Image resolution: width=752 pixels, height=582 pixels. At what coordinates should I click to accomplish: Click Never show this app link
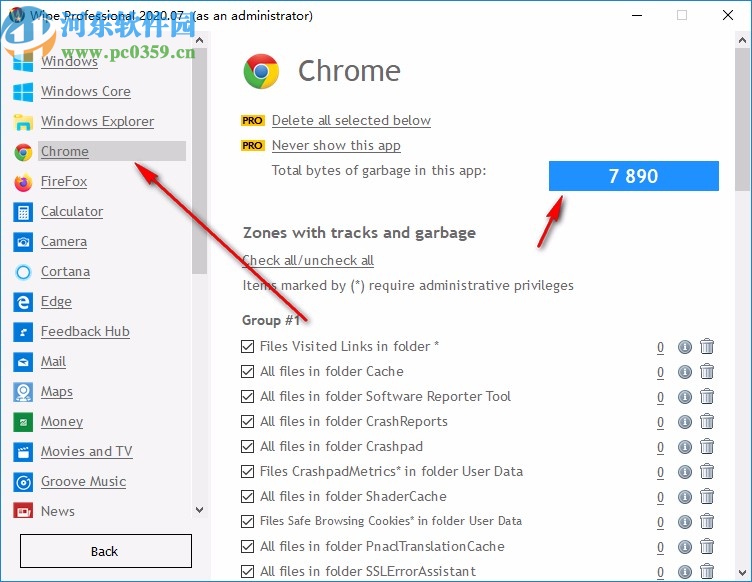click(x=336, y=145)
